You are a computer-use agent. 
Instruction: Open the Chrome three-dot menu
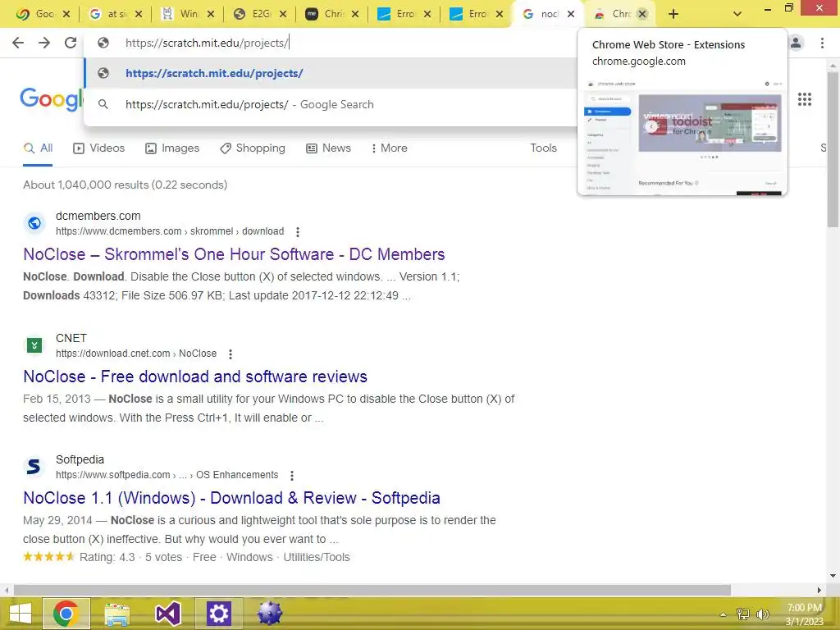822,43
